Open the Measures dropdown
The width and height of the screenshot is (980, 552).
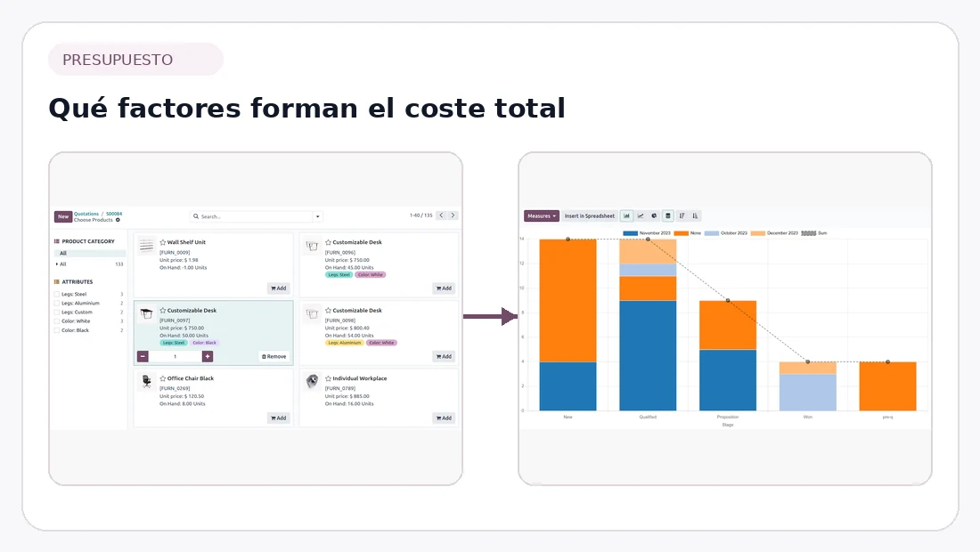tap(542, 216)
